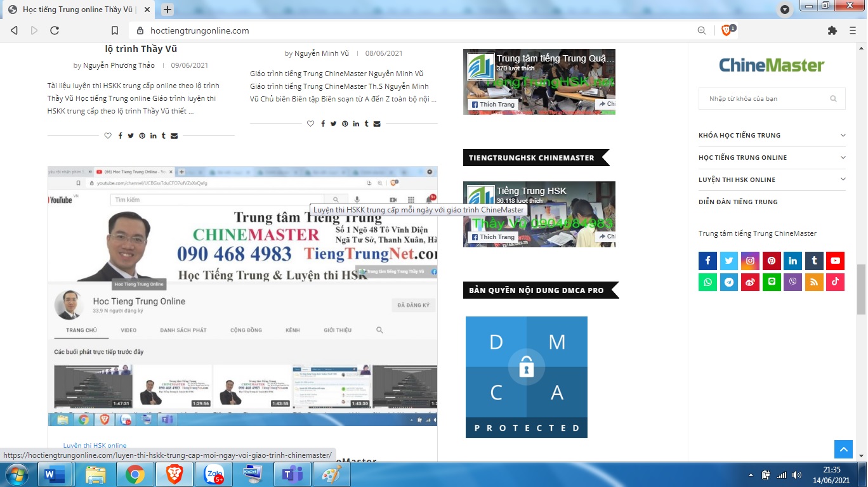
Task: Open the Weibo link in sidebar
Action: [x=750, y=282]
